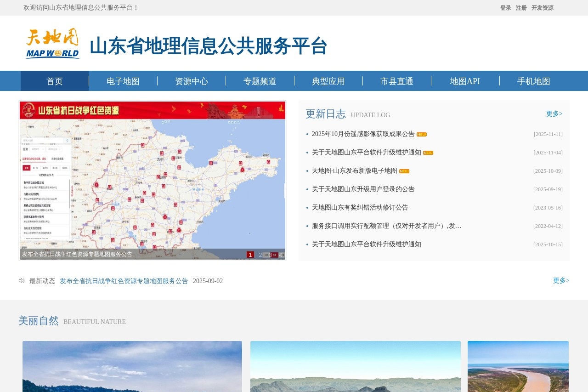Click the speaker icon beside 最新动态
Viewport: 588px width, 392px height.
coord(21,280)
